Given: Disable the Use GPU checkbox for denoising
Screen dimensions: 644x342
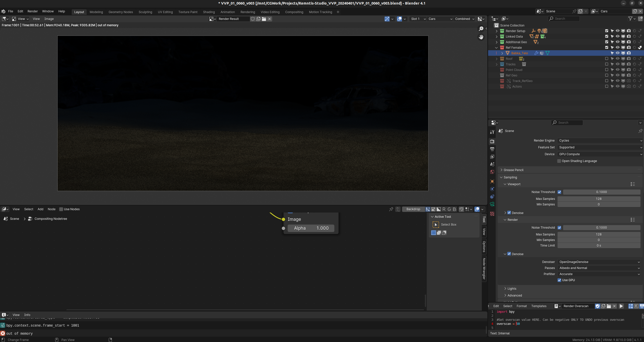Looking at the screenshot, I should click(x=559, y=280).
